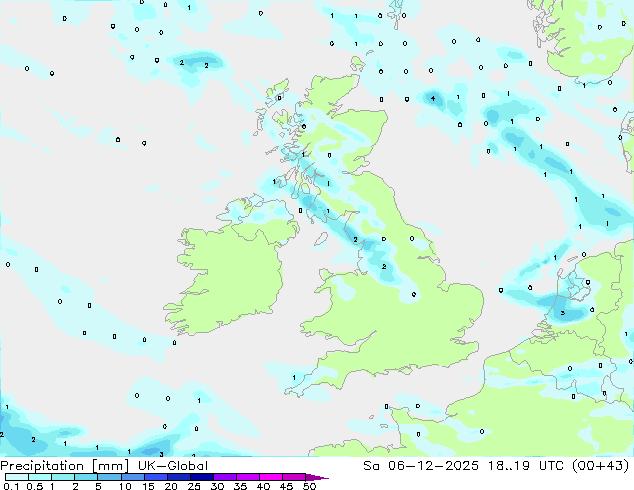Screen dimensions: 634x490
Task: Click the above-50 mm arrow tip of legend
Action: click(317, 477)
